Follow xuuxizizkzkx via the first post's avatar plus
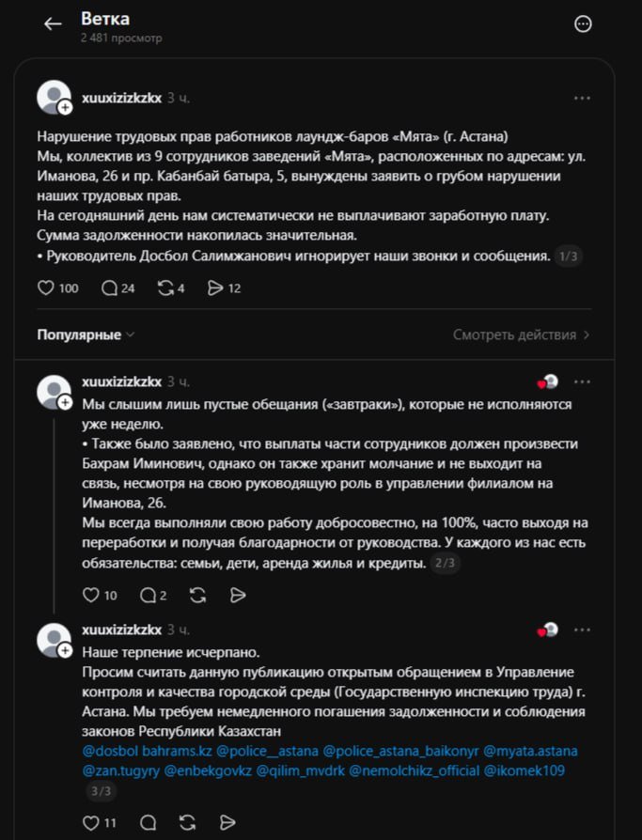This screenshot has height=840, width=642. (x=66, y=109)
